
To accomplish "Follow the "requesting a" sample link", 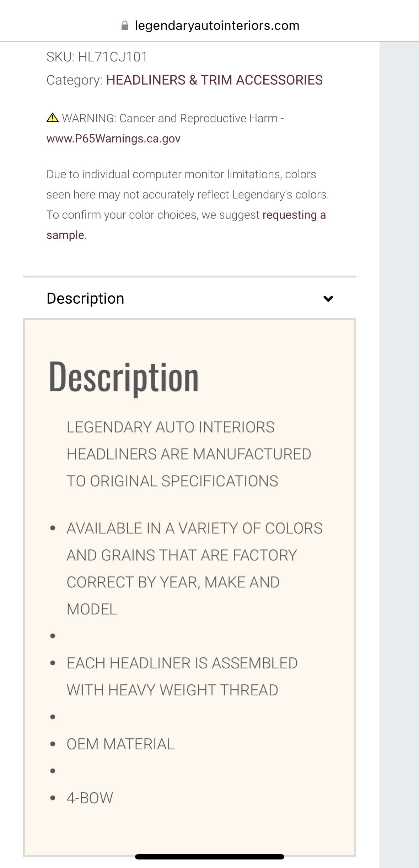I will pyautogui.click(x=294, y=215).
